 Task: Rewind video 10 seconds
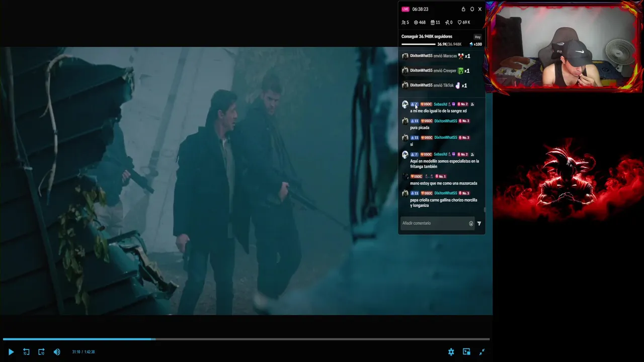tap(26, 352)
